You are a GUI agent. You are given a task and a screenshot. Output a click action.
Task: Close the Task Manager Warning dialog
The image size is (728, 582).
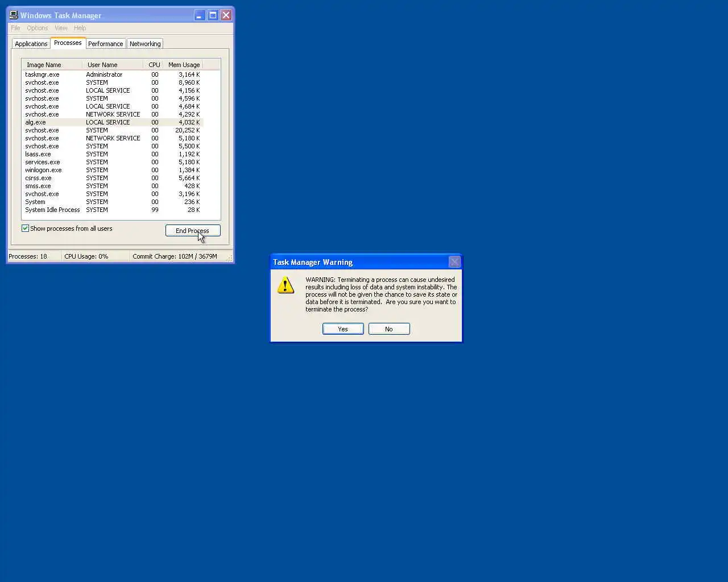pos(454,261)
